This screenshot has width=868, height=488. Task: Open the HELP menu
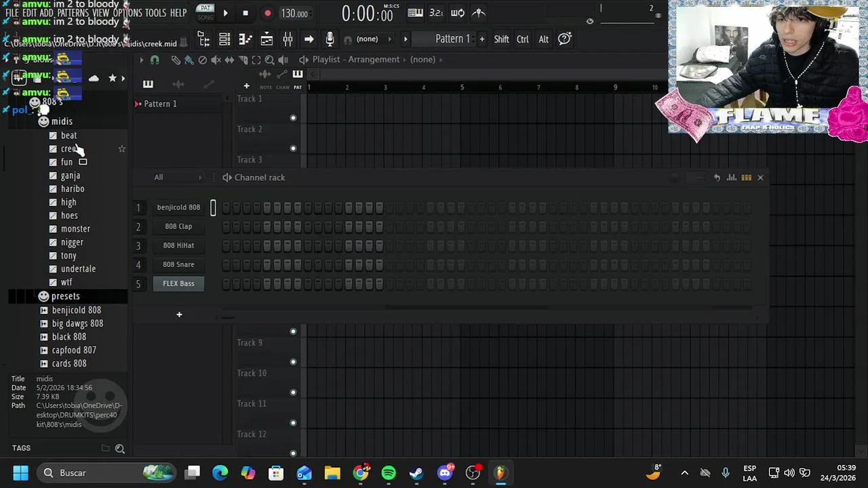pyautogui.click(x=178, y=13)
